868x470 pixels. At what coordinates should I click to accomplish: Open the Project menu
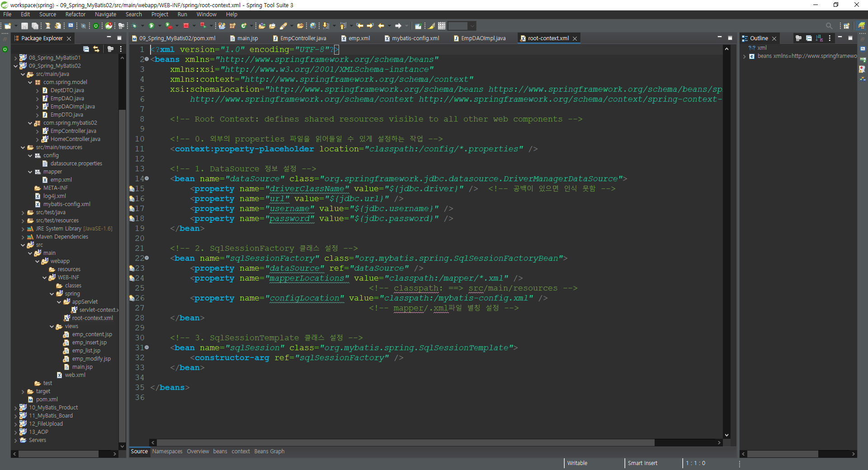pyautogui.click(x=160, y=14)
